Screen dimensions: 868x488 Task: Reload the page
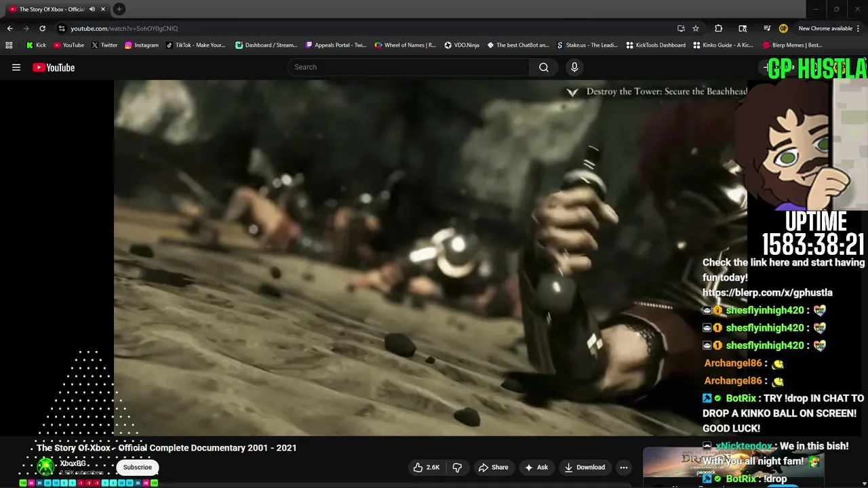click(42, 28)
